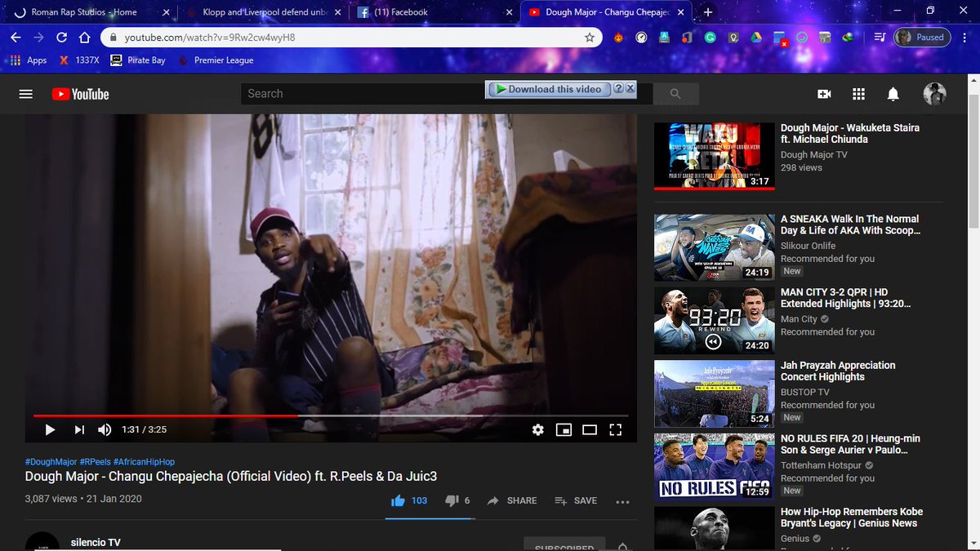The height and width of the screenshot is (551, 980).
Task: Click the speedometer extension icon
Action: [x=641, y=38]
